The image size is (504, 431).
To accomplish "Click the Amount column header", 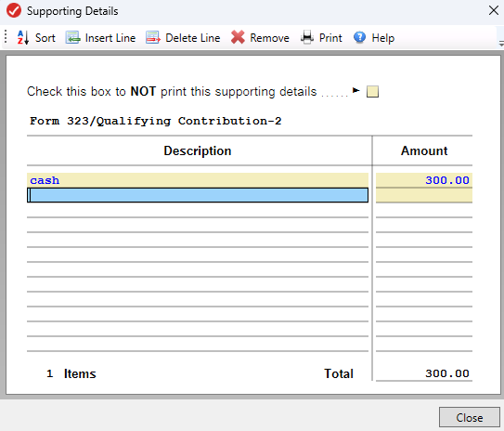I will click(424, 150).
